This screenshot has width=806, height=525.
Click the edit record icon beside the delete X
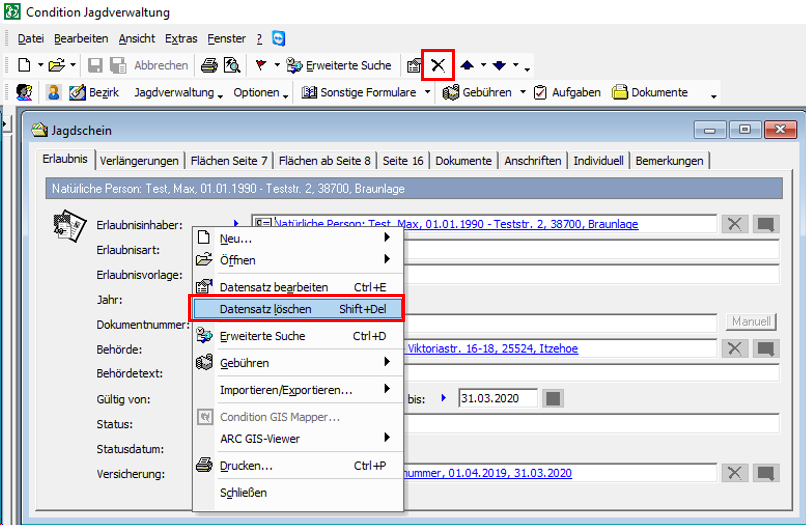[413, 66]
